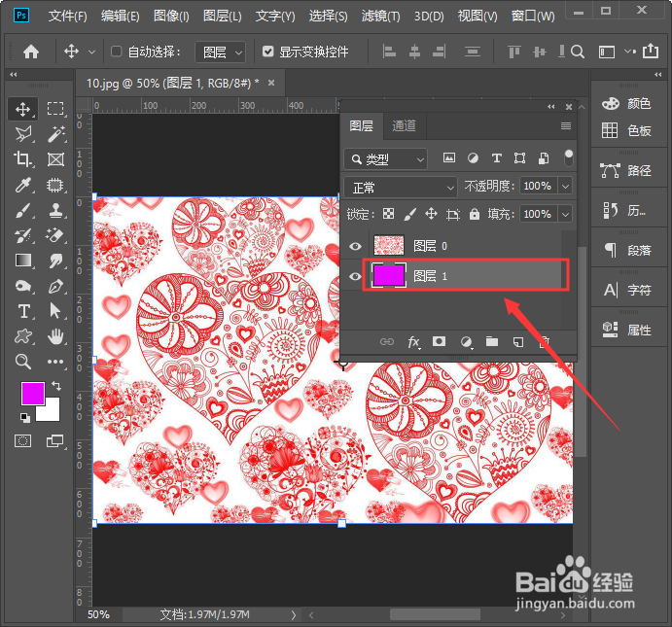Toggle Quick Mask mode

(22, 440)
